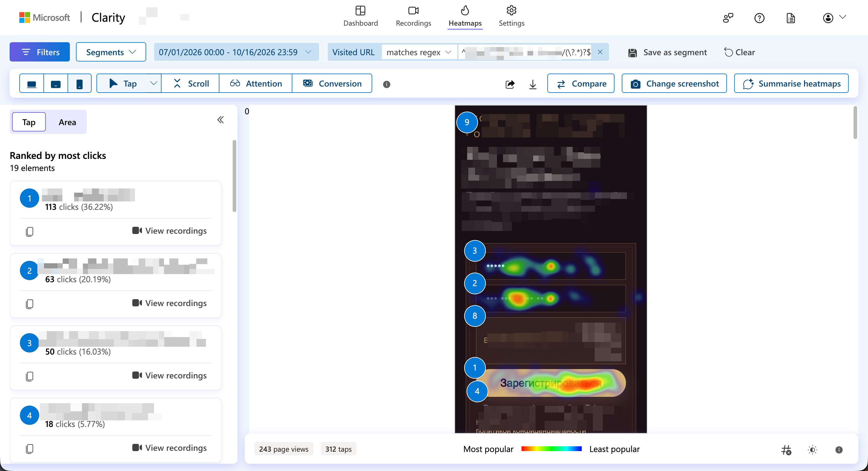Screen dimensions: 868x471
Task: Click the heatmap marker number 9
Action: (x=467, y=122)
